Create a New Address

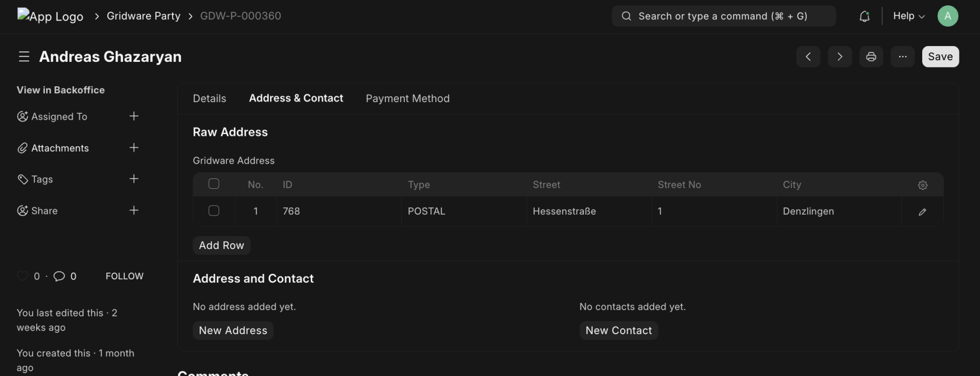233,331
